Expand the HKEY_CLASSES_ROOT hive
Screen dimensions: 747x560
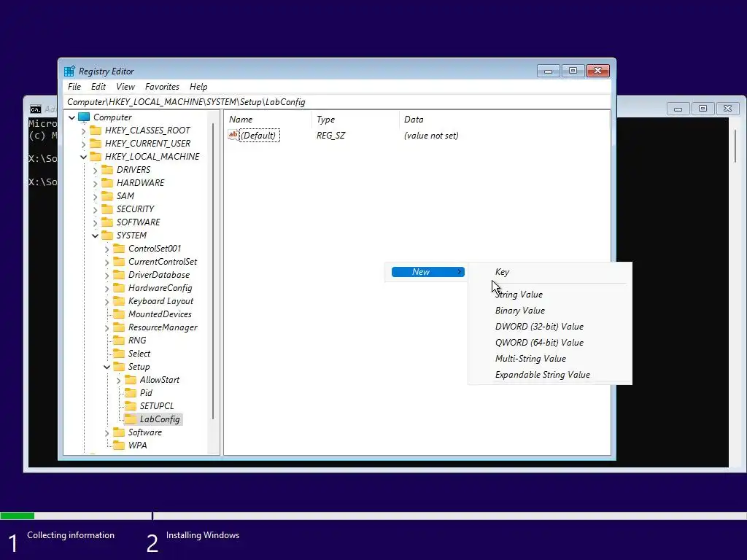(x=84, y=131)
